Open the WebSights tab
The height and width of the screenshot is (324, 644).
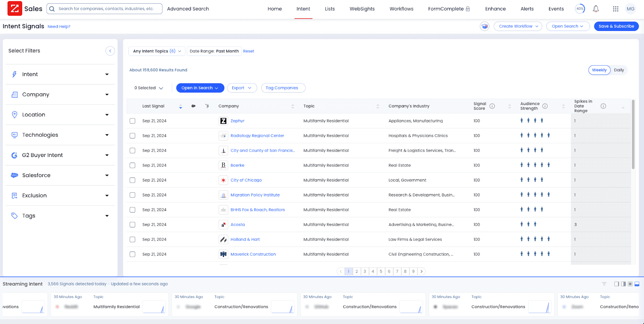[x=362, y=9]
